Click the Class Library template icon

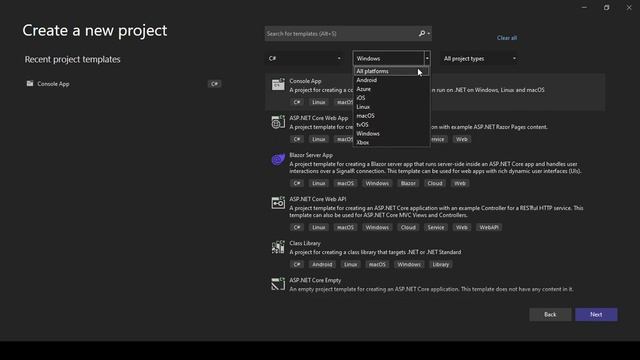tap(278, 247)
